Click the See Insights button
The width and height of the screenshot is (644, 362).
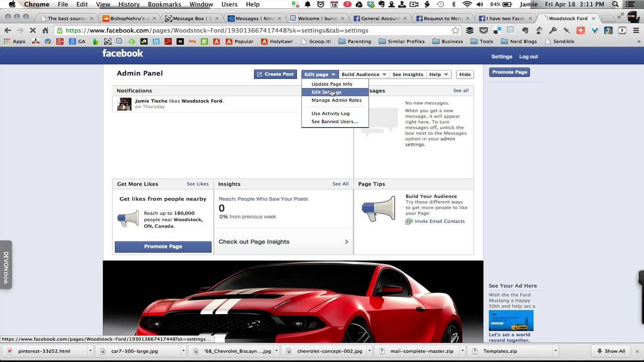(x=408, y=74)
